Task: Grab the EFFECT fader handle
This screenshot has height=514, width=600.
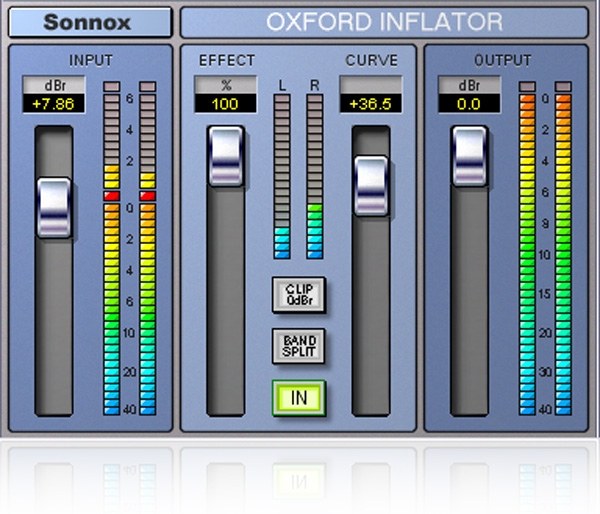Action: [225, 156]
